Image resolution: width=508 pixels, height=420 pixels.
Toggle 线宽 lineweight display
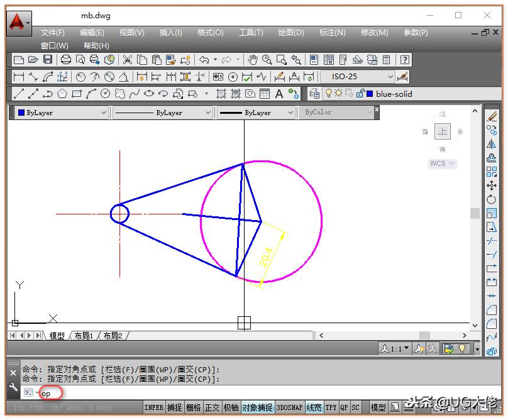click(314, 407)
